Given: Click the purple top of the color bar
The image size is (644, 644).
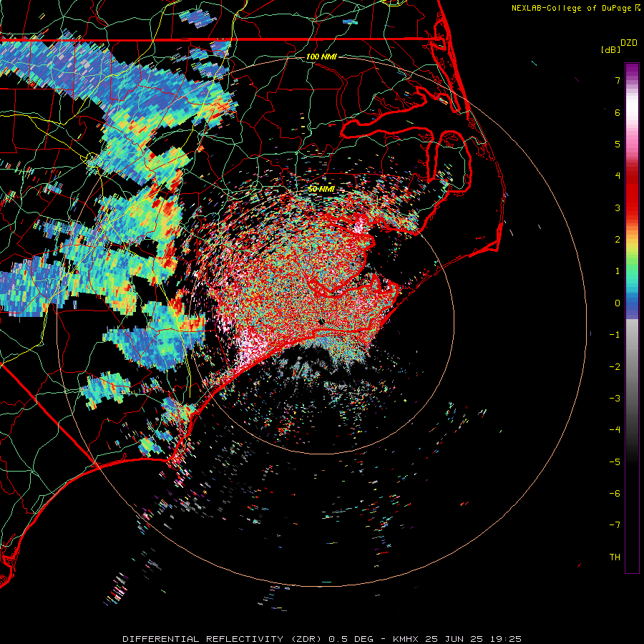Looking at the screenshot, I should click(x=632, y=69).
